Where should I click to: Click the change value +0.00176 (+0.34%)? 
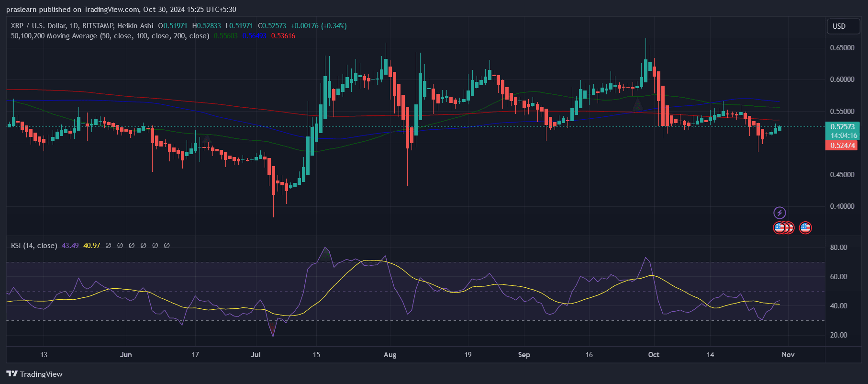pos(319,26)
